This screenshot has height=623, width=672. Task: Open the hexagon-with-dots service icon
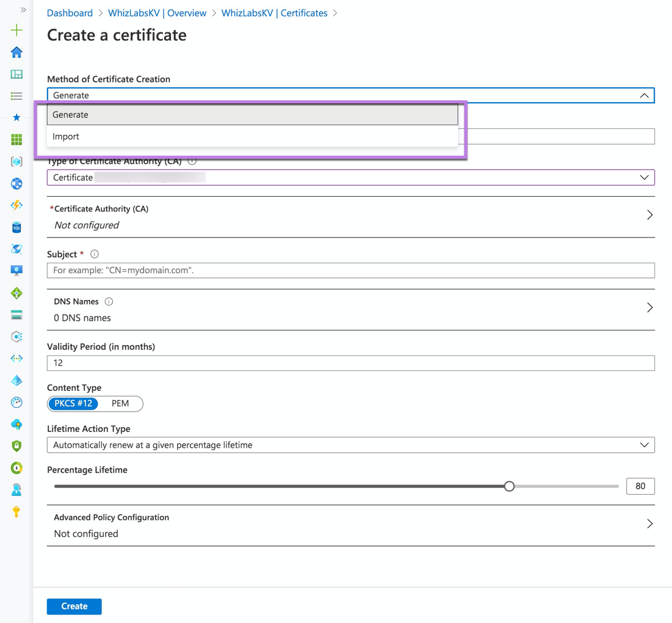(16, 337)
